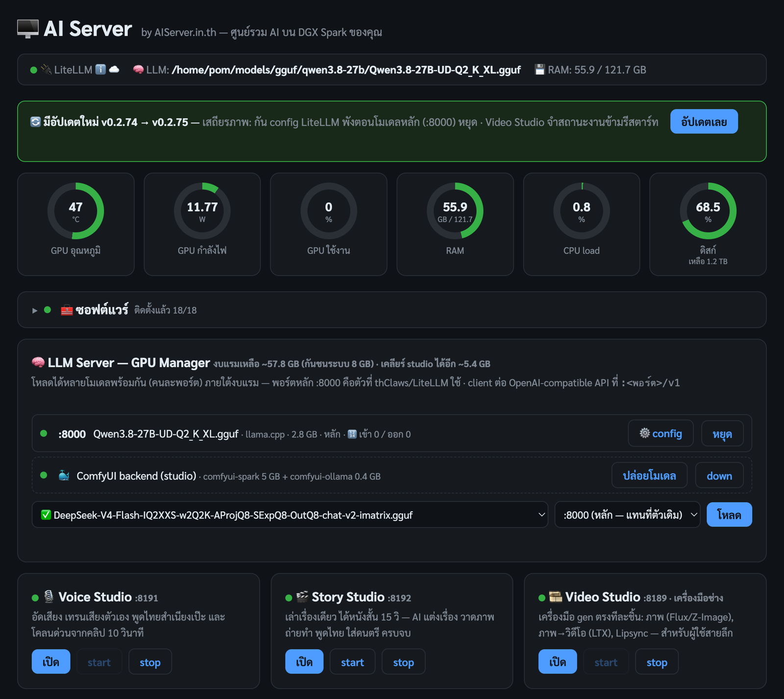The width and height of the screenshot is (784, 699).
Task: Click the brain icon before LLM path
Action: point(138,70)
